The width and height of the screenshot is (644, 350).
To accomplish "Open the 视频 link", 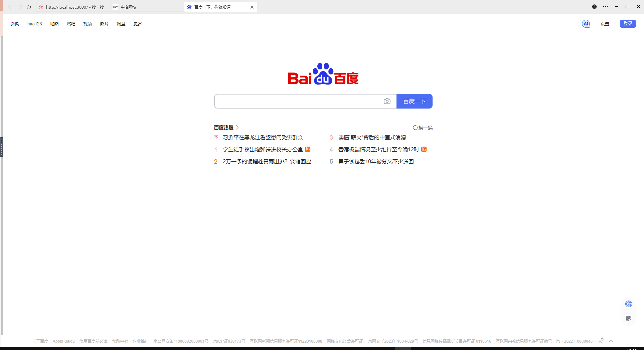I will click(x=88, y=24).
